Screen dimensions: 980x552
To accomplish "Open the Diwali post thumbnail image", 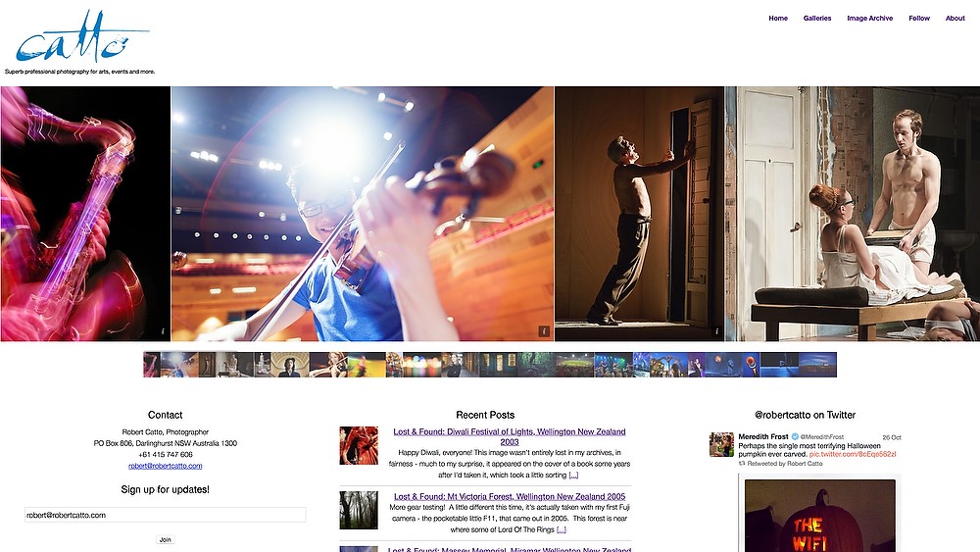I will pyautogui.click(x=359, y=446).
